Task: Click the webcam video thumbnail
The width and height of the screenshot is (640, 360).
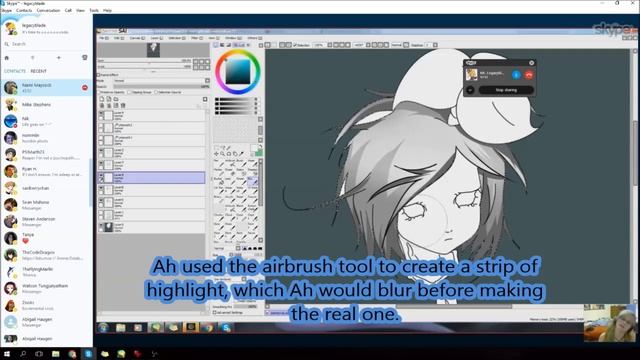Action: (x=610, y=322)
